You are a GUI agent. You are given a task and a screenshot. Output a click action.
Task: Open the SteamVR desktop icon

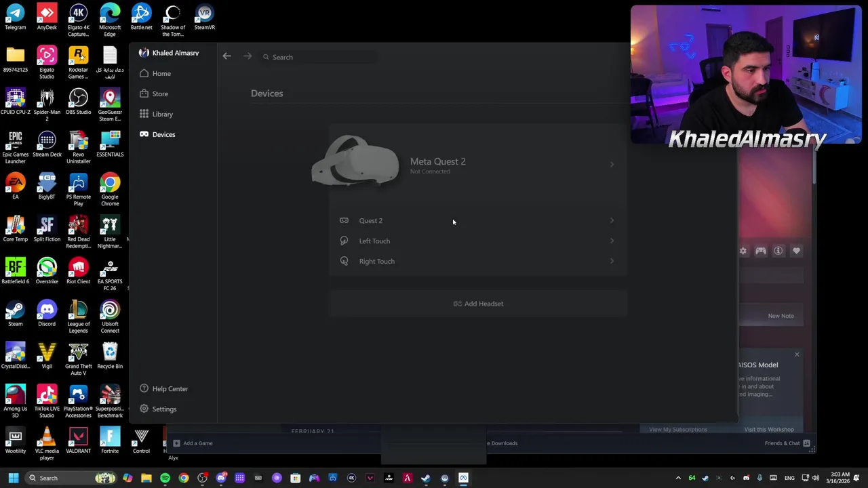click(x=204, y=18)
